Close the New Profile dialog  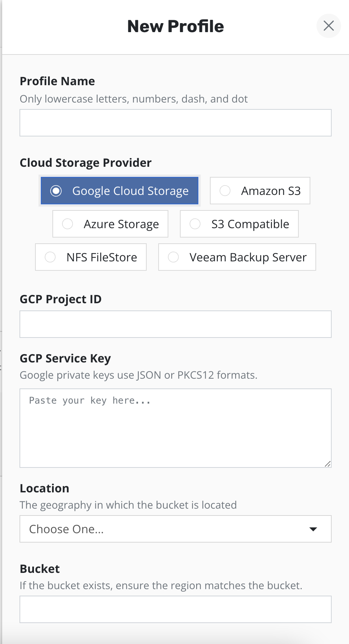point(328,26)
